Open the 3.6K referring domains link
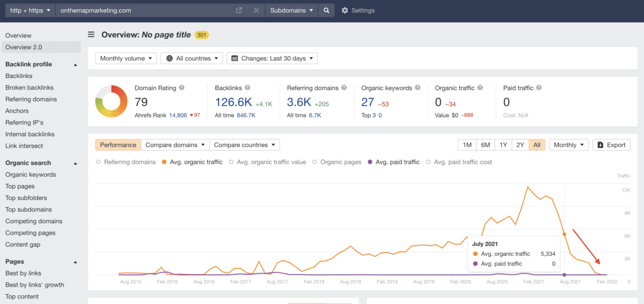This screenshot has height=304, width=644. pos(299,102)
